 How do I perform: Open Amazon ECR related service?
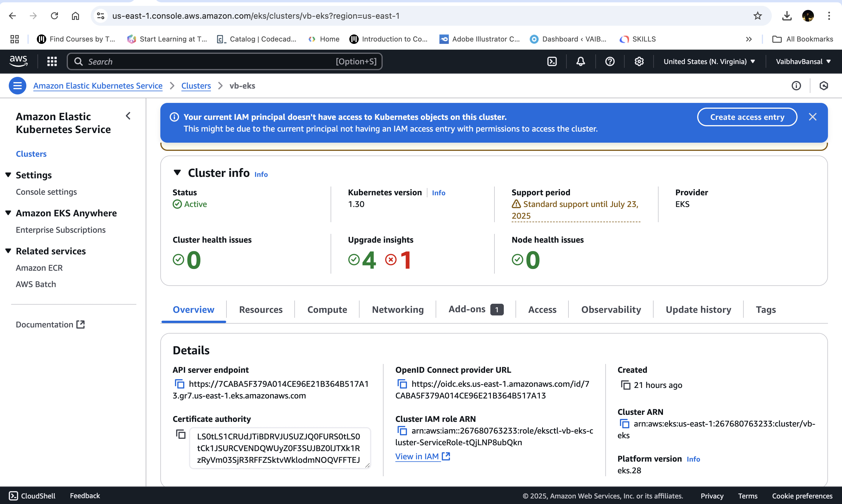[x=39, y=268]
